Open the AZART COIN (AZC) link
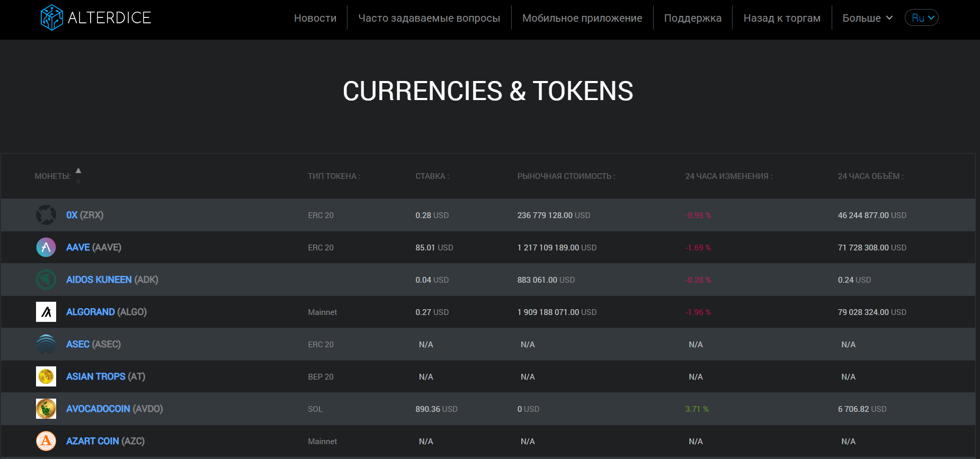The width and height of the screenshot is (980, 459). pos(105,441)
